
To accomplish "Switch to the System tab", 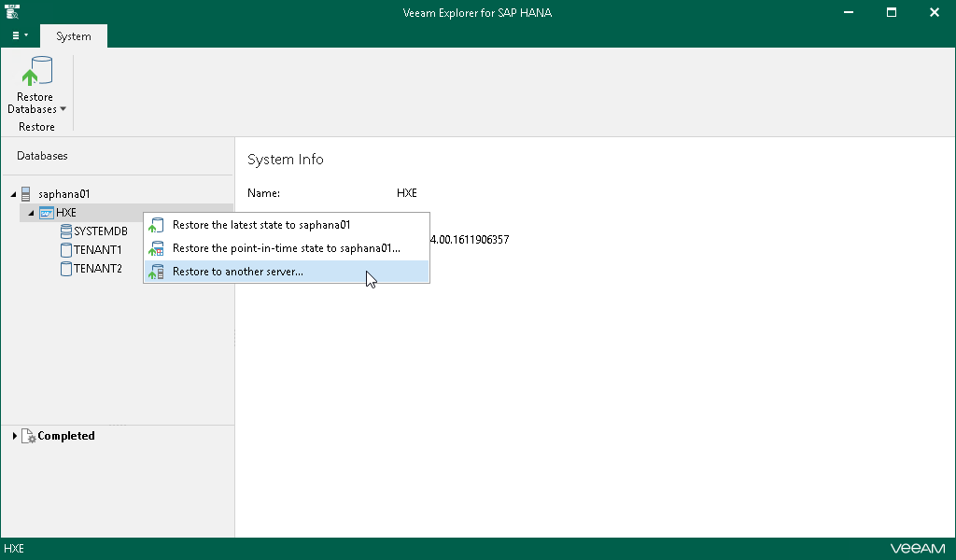I will (73, 36).
